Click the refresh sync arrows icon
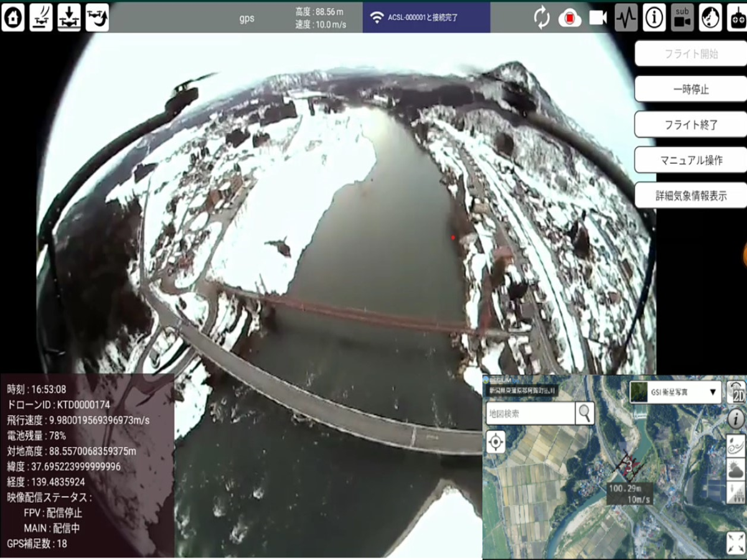Image resolution: width=747 pixels, height=560 pixels. pos(542,18)
